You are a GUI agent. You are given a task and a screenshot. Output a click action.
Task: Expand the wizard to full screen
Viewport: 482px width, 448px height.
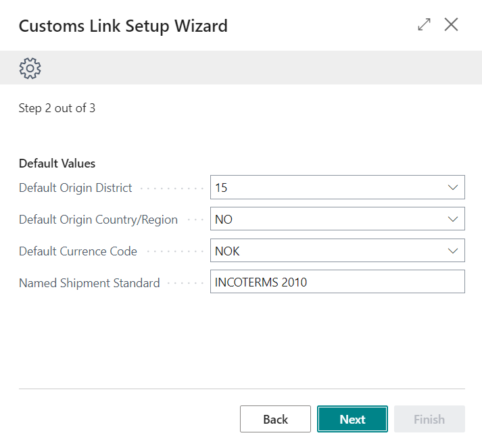tap(424, 25)
